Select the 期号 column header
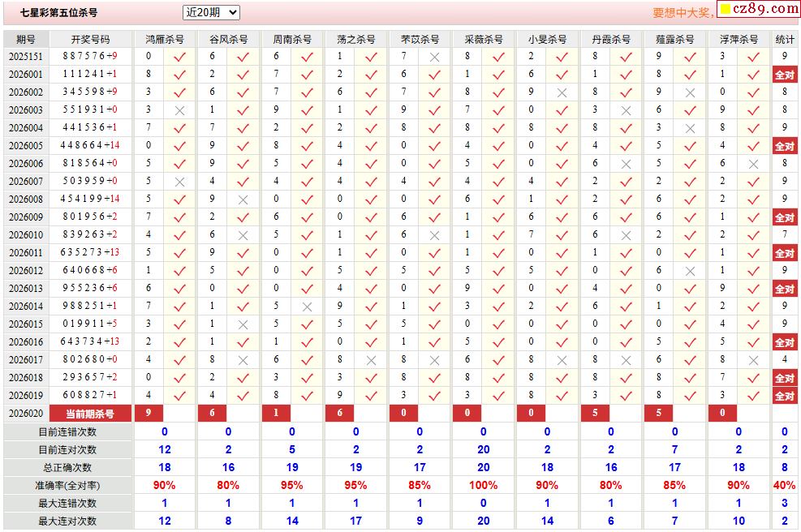 (x=26, y=39)
